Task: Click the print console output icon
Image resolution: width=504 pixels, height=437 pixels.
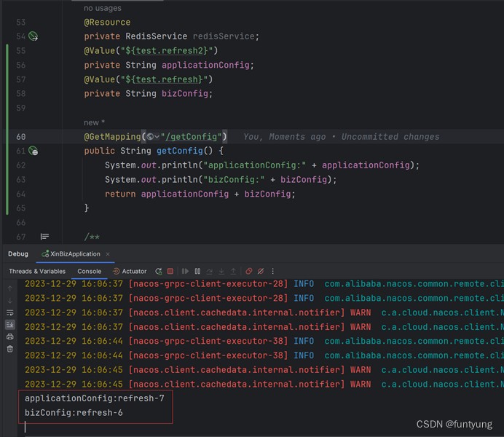Action: click(x=10, y=336)
